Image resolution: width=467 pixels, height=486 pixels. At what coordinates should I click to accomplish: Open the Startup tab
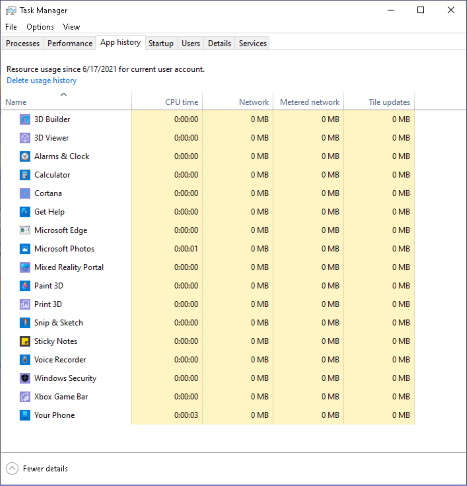pyautogui.click(x=161, y=43)
